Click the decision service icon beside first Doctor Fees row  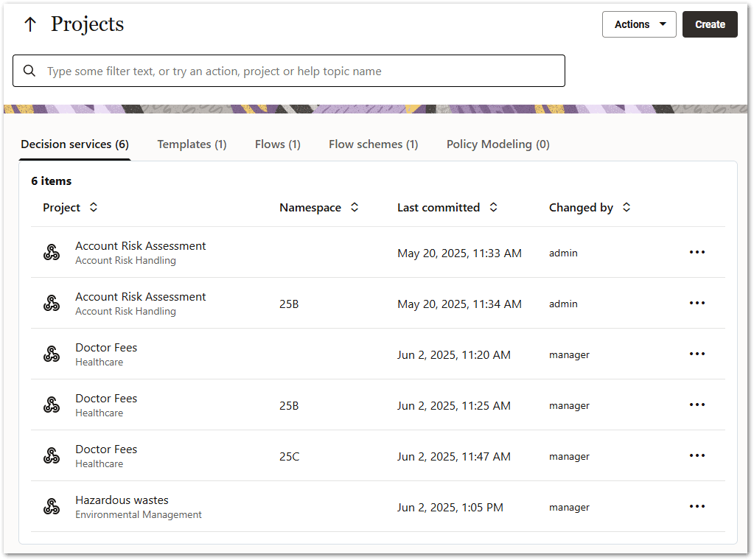click(51, 353)
